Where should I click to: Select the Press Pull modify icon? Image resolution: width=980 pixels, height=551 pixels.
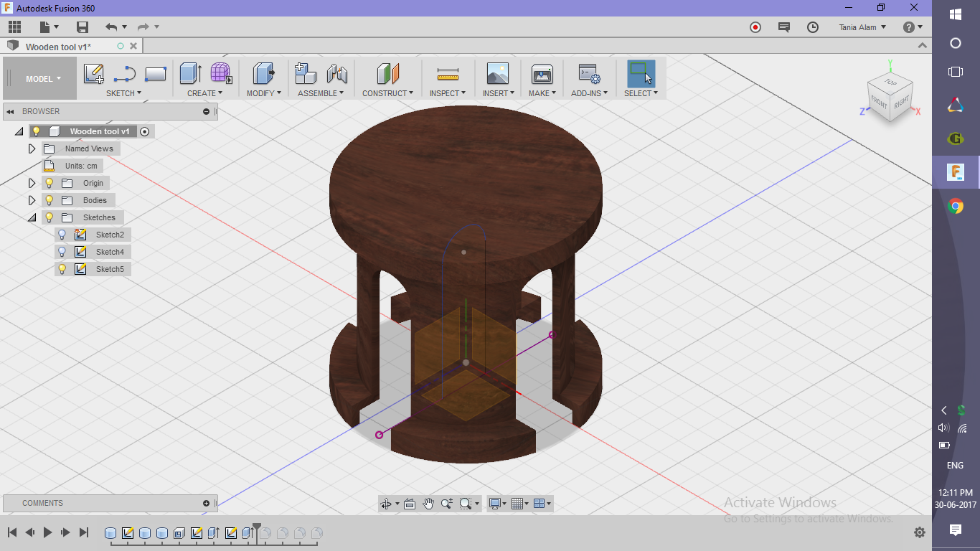click(264, 73)
